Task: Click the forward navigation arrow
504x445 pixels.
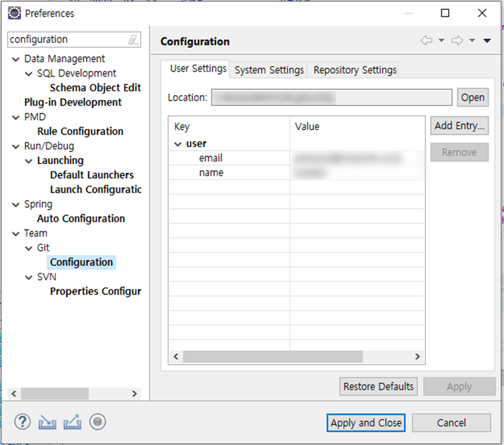Action: tap(457, 40)
